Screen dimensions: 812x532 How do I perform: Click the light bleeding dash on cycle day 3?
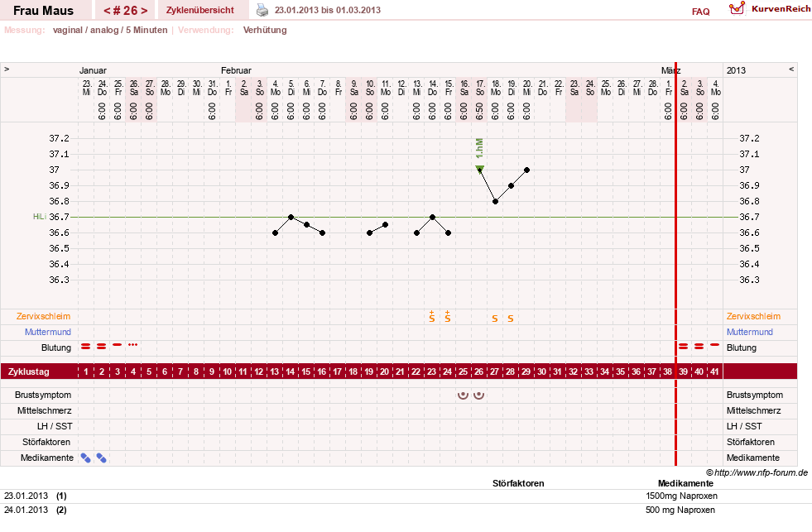coord(118,345)
